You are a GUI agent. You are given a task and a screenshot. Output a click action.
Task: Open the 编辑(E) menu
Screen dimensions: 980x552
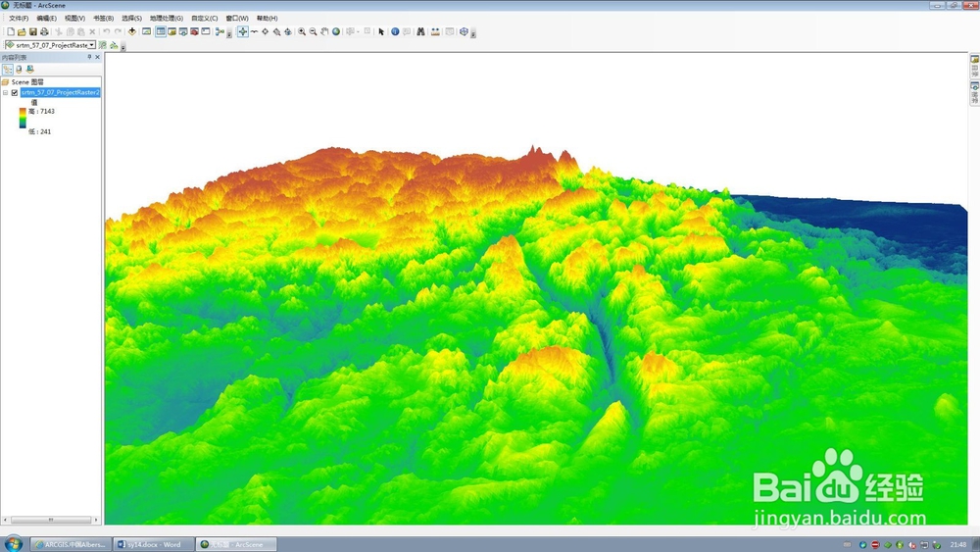tap(46, 18)
